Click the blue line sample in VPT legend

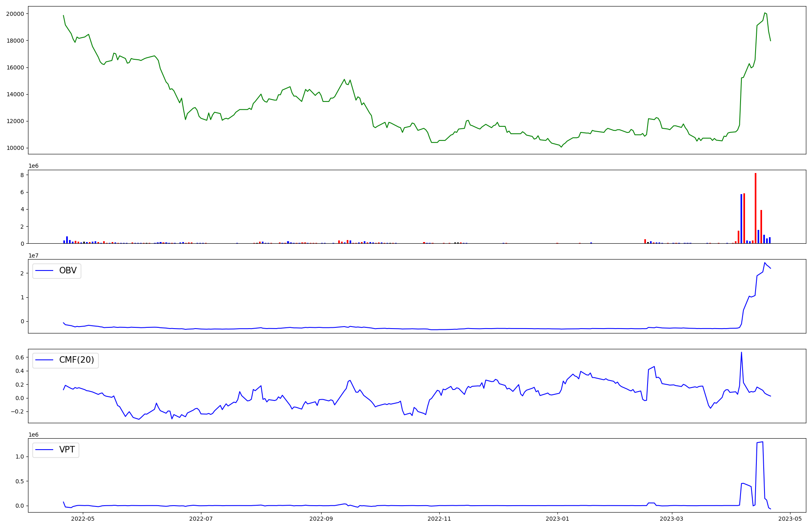tap(44, 450)
